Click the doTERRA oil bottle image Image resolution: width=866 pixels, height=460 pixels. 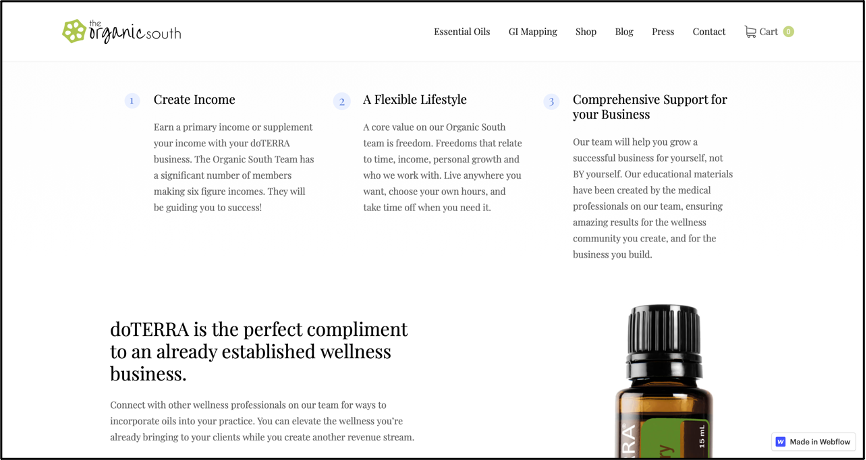pos(664,381)
